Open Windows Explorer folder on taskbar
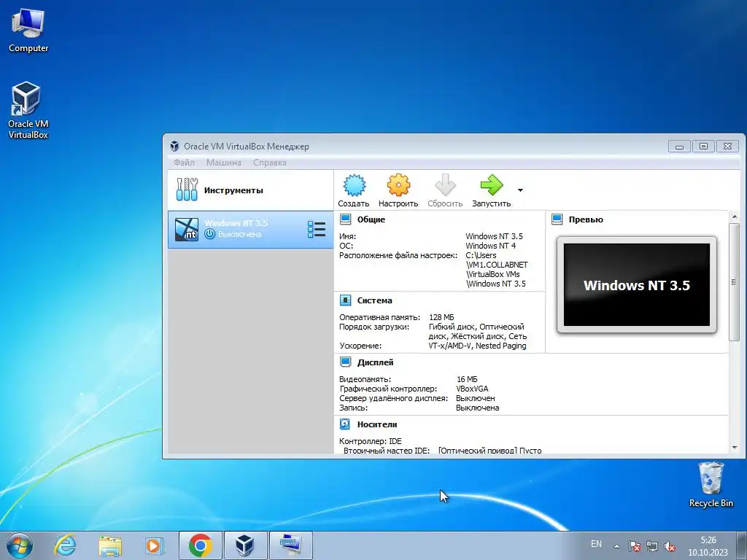The height and width of the screenshot is (560, 747). (110, 545)
